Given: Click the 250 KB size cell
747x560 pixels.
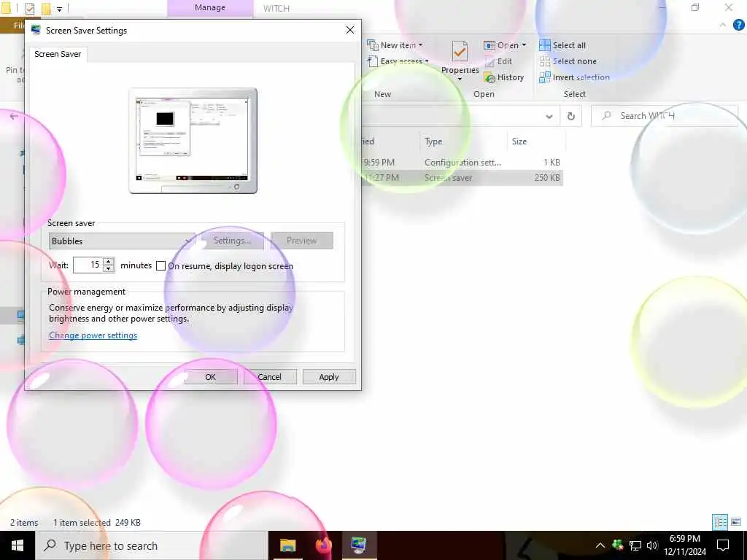Looking at the screenshot, I should [x=547, y=178].
